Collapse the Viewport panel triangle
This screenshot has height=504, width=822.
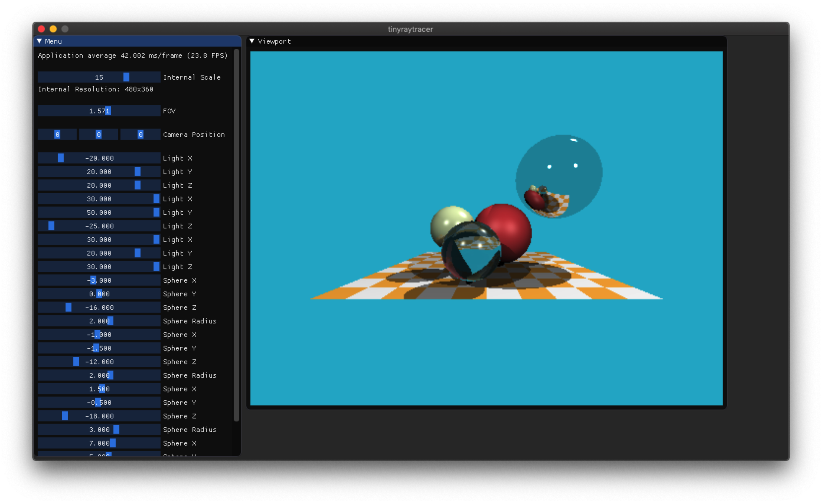point(252,41)
